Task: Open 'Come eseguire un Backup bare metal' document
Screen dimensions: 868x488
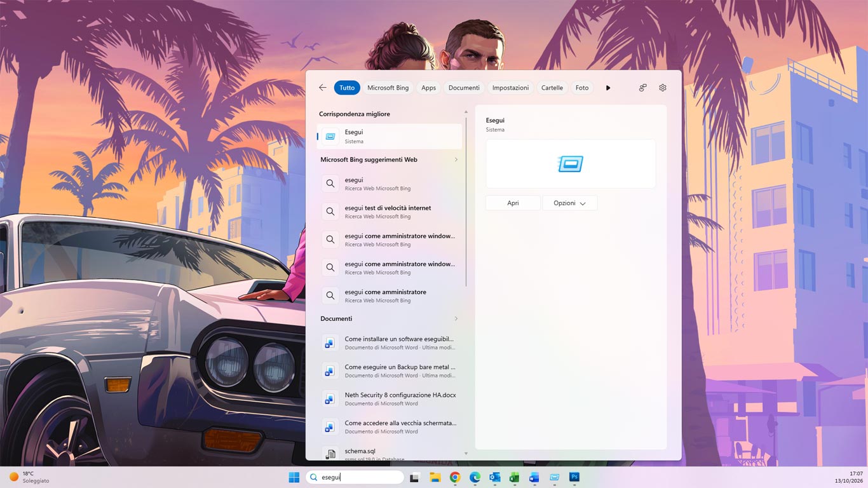Action: 390,370
